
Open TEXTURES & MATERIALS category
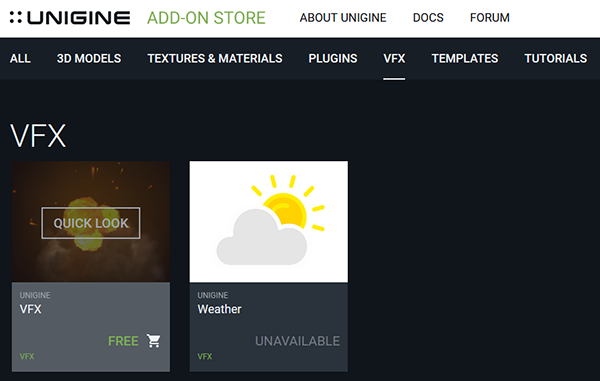pos(215,59)
